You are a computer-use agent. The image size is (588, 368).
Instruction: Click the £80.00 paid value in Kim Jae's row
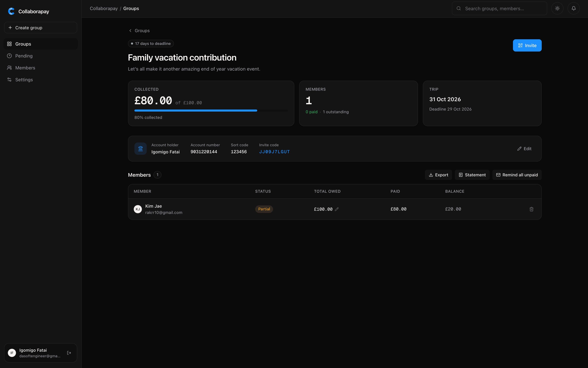click(399, 209)
